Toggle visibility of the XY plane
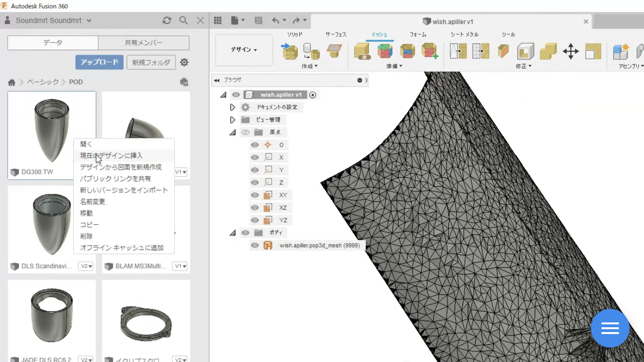The height and width of the screenshot is (362, 644). click(255, 195)
